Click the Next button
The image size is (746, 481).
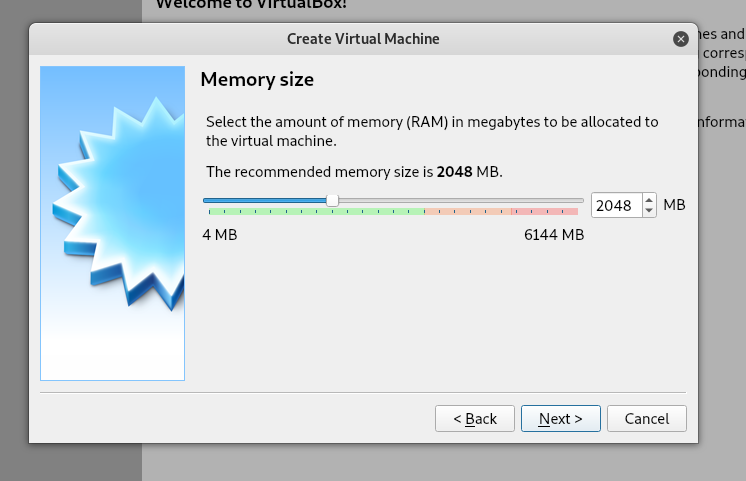coord(560,418)
